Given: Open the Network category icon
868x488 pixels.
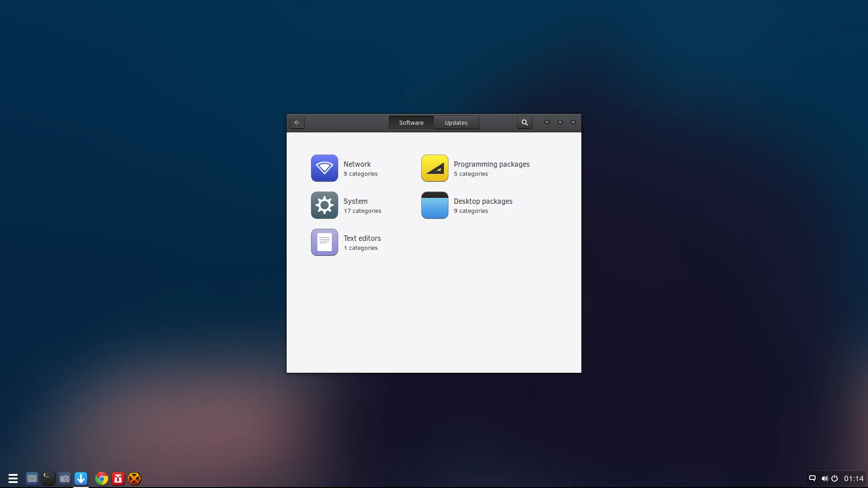Looking at the screenshot, I should pyautogui.click(x=324, y=168).
